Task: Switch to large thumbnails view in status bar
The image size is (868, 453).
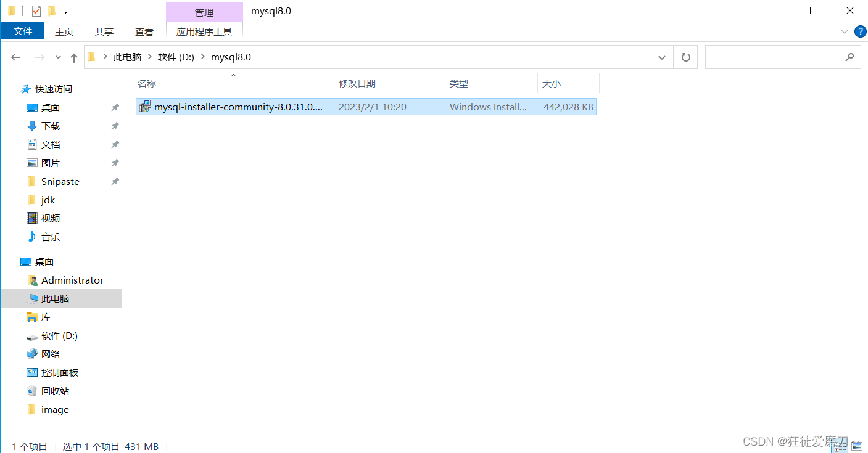Action: pyautogui.click(x=858, y=445)
